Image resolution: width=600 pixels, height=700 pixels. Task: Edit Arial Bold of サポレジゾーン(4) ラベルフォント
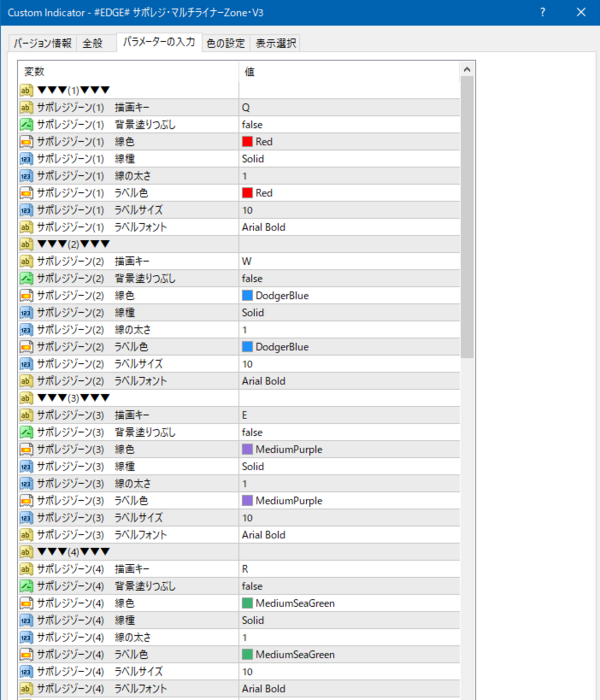(x=349, y=688)
